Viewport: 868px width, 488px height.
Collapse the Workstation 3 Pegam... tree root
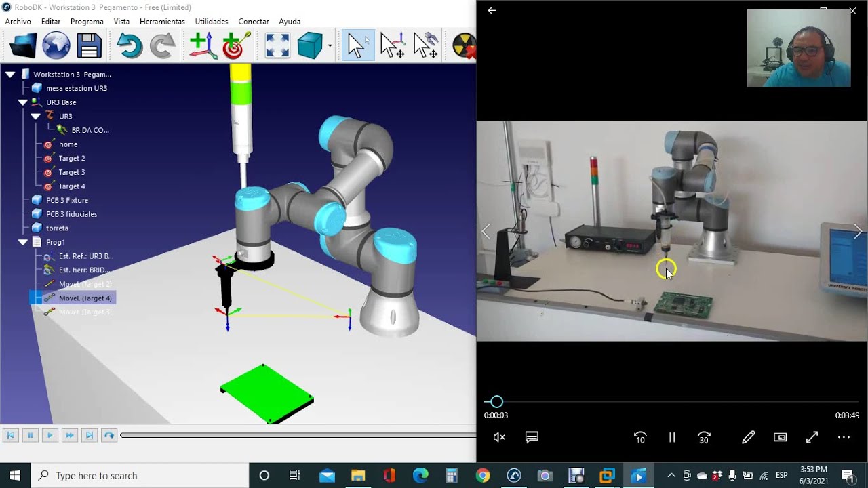[x=10, y=74]
